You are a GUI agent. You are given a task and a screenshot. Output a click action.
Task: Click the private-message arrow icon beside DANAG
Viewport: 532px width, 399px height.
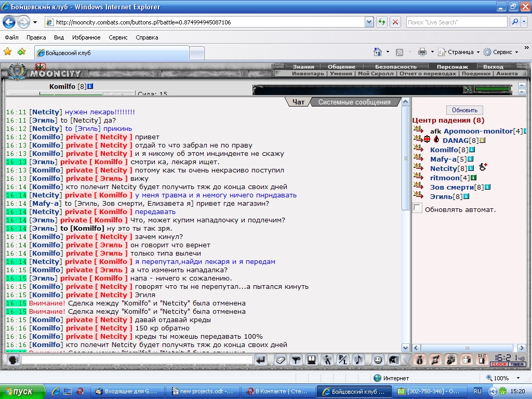[418, 138]
